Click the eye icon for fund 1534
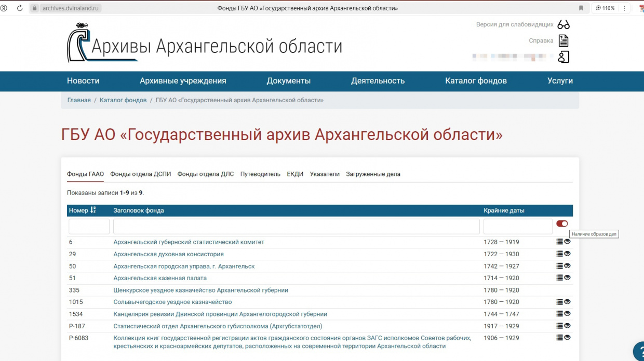 click(x=567, y=314)
